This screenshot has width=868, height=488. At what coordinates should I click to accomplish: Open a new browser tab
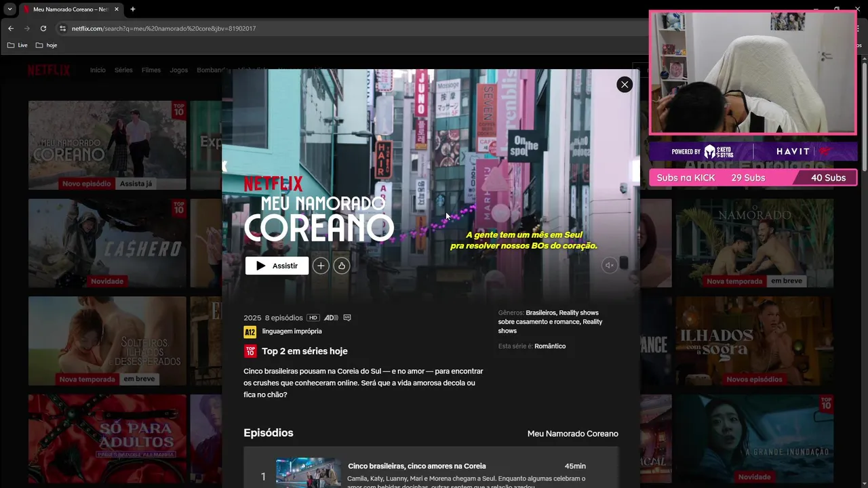[132, 9]
